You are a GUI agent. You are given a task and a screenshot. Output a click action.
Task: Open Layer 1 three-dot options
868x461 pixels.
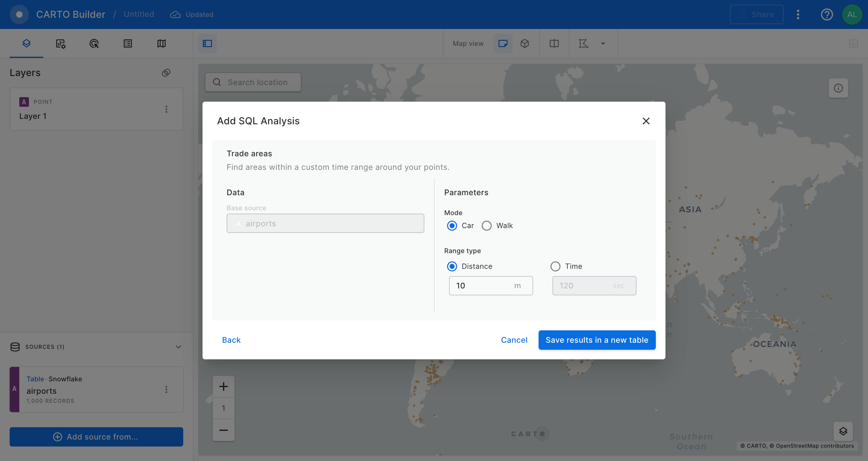pyautogui.click(x=166, y=109)
